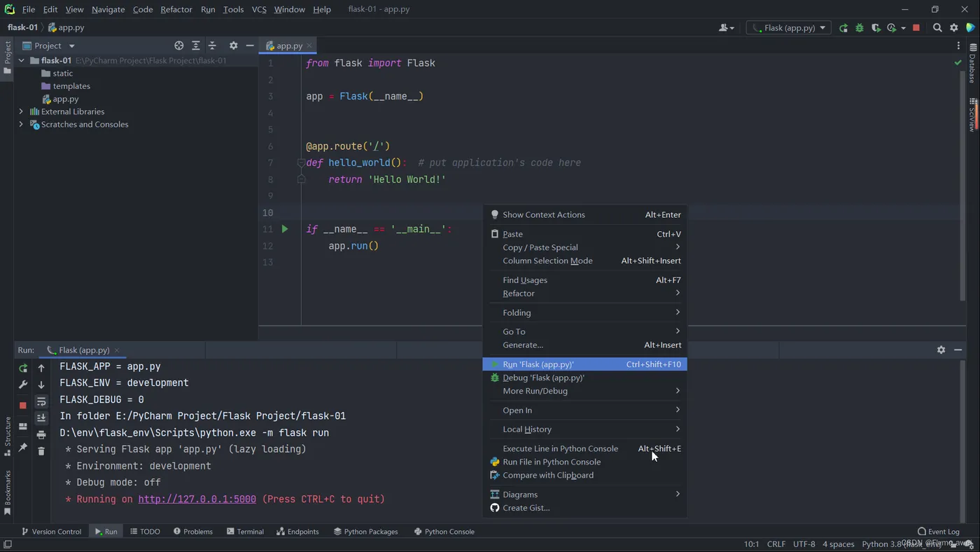
Task: Switch to the Terminal tool tab
Action: pyautogui.click(x=245, y=532)
